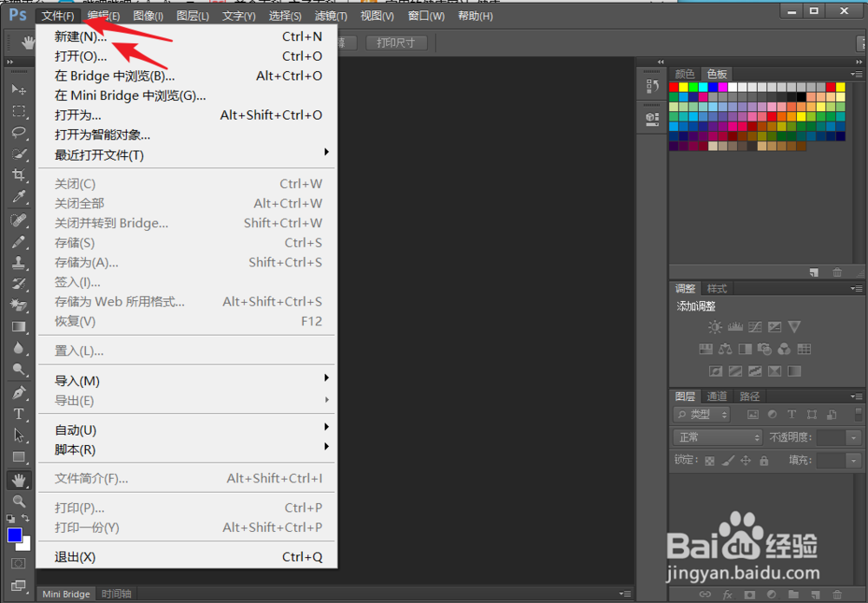Select the History Brush tool
This screenshot has height=603, width=868.
[19, 284]
